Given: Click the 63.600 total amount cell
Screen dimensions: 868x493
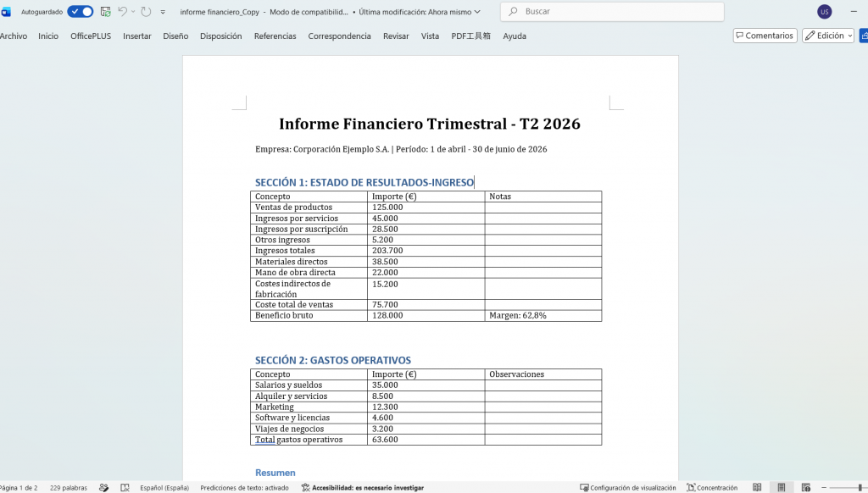Looking at the screenshot, I should click(x=426, y=440).
